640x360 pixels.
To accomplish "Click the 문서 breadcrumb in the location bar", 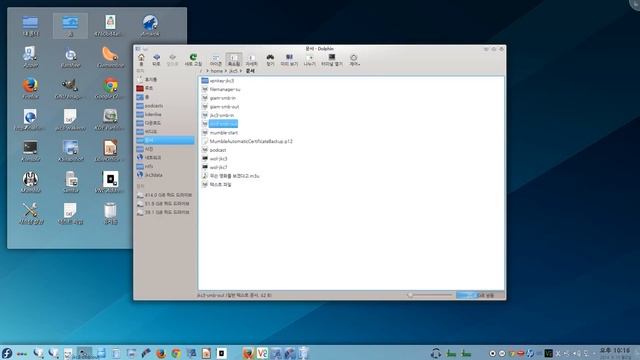I will click(250, 71).
